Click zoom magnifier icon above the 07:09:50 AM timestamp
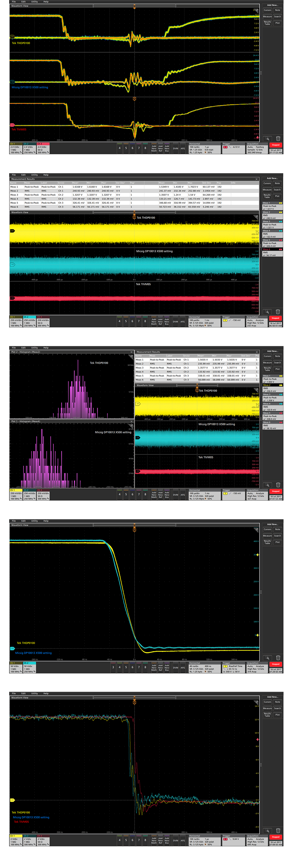 click(x=267, y=831)
